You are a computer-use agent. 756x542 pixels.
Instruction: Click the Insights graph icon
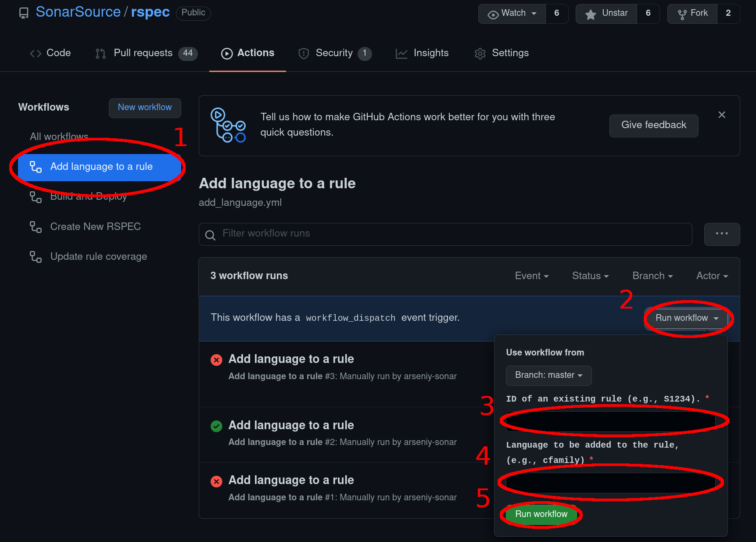click(401, 54)
